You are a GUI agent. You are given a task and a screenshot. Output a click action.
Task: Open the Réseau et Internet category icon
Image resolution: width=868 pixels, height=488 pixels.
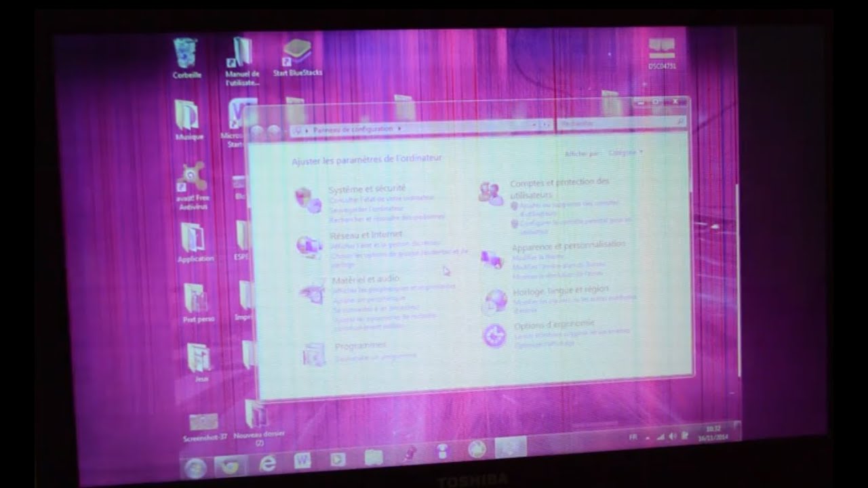click(x=310, y=247)
